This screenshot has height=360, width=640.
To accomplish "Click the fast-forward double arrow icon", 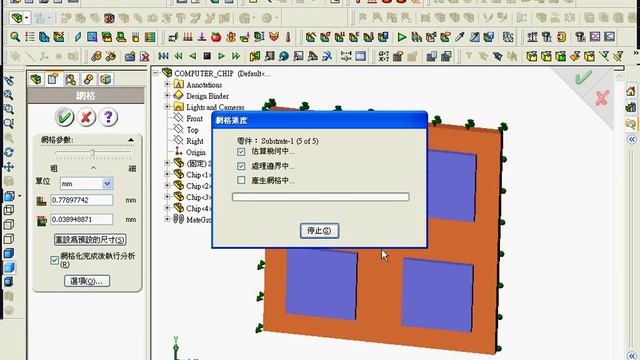I will tap(236, 56).
